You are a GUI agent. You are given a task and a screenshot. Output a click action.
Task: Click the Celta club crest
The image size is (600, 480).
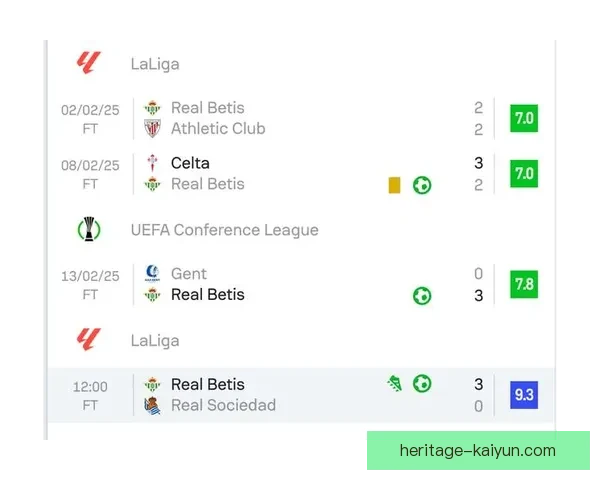[152, 163]
